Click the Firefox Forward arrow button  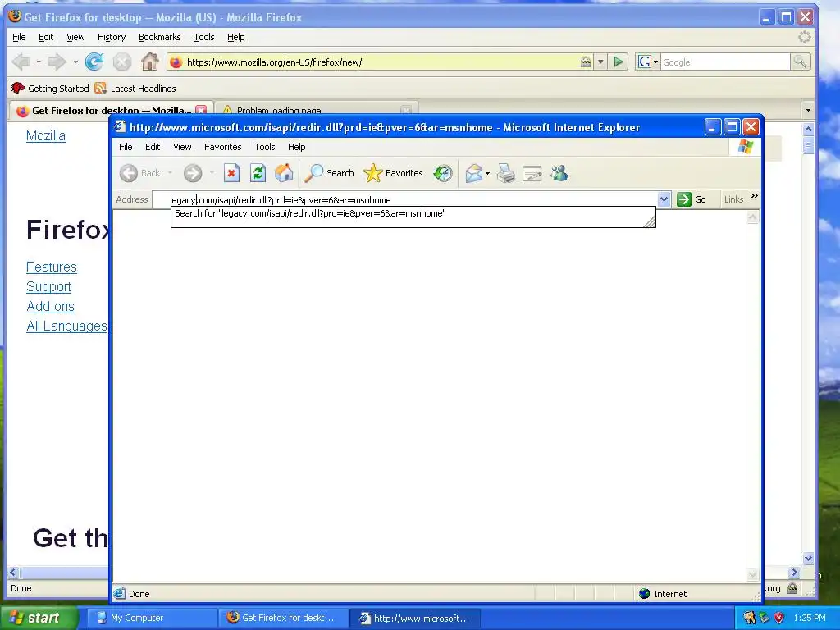coord(57,62)
